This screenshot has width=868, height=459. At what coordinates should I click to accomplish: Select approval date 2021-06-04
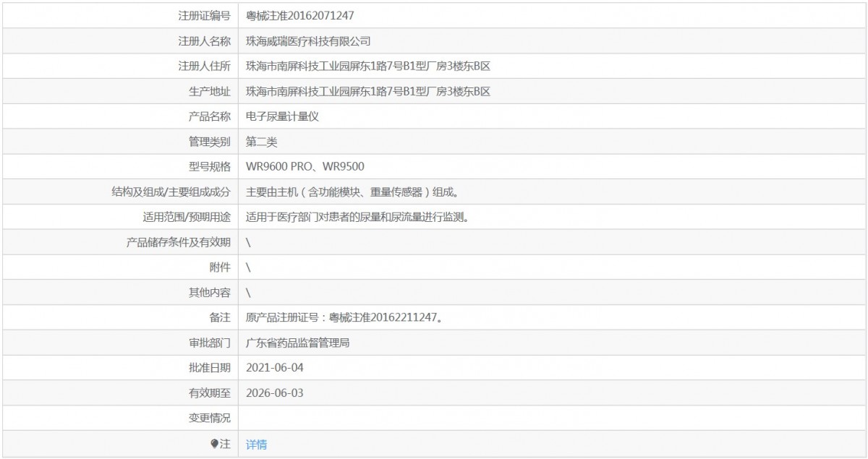coord(275,368)
